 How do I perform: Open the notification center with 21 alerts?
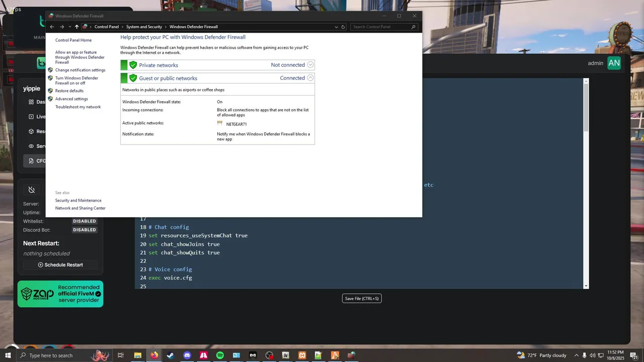click(634, 355)
